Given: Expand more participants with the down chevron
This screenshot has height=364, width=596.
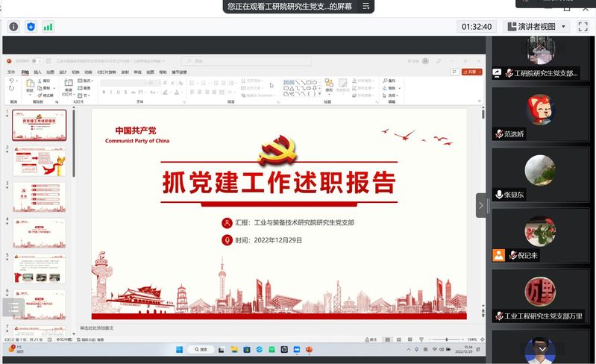Looking at the screenshot, I should (x=542, y=348).
